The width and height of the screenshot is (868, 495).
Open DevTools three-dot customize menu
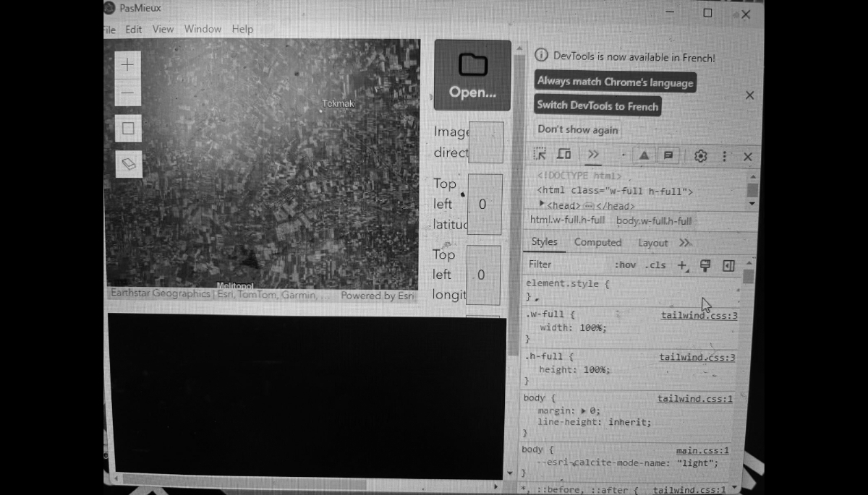click(724, 156)
